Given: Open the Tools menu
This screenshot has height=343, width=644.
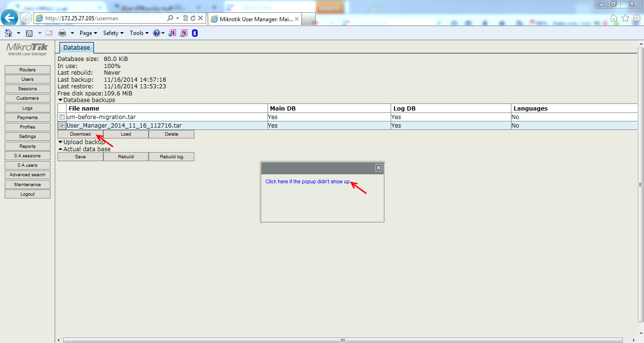Looking at the screenshot, I should tap(139, 33).
